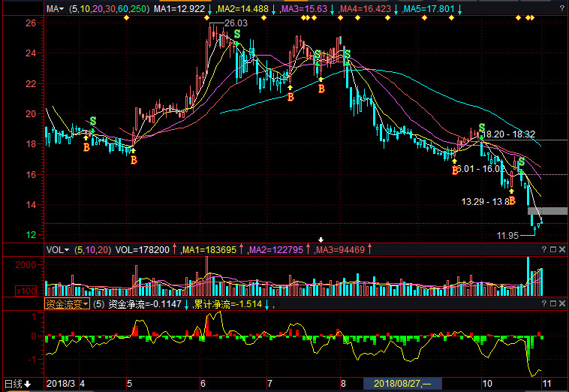Click the leftmost yellow diamond event marker
This screenshot has height=392, width=569.
[x=126, y=17]
